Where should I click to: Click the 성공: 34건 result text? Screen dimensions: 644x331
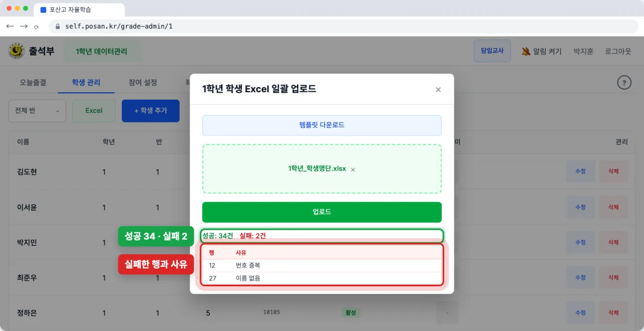click(217, 235)
